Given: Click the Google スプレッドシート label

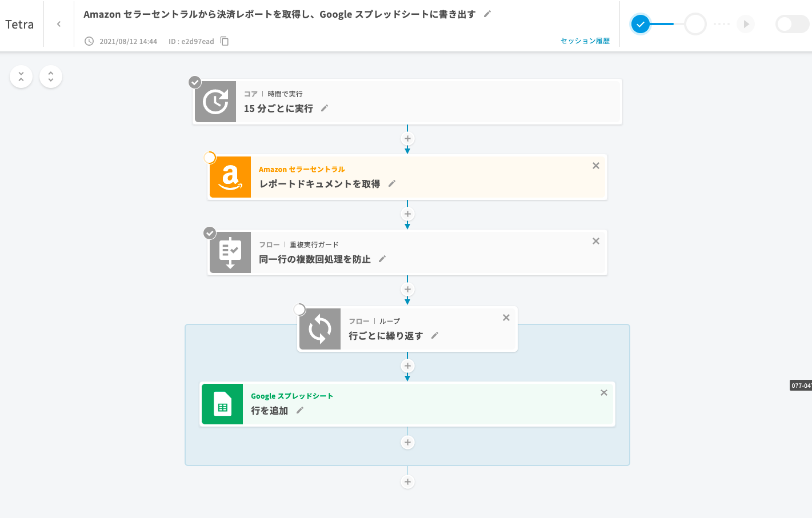Looking at the screenshot, I should coord(292,396).
